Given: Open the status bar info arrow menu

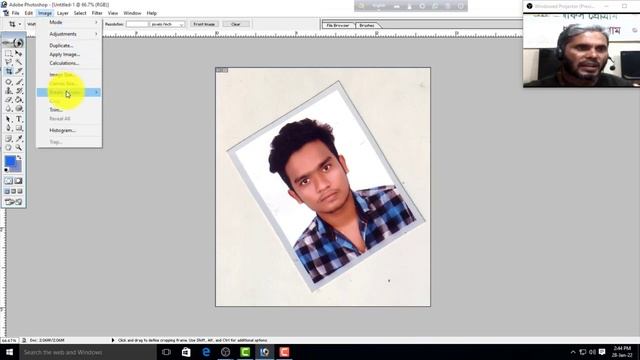Looking at the screenshot, I should tap(113, 340).
